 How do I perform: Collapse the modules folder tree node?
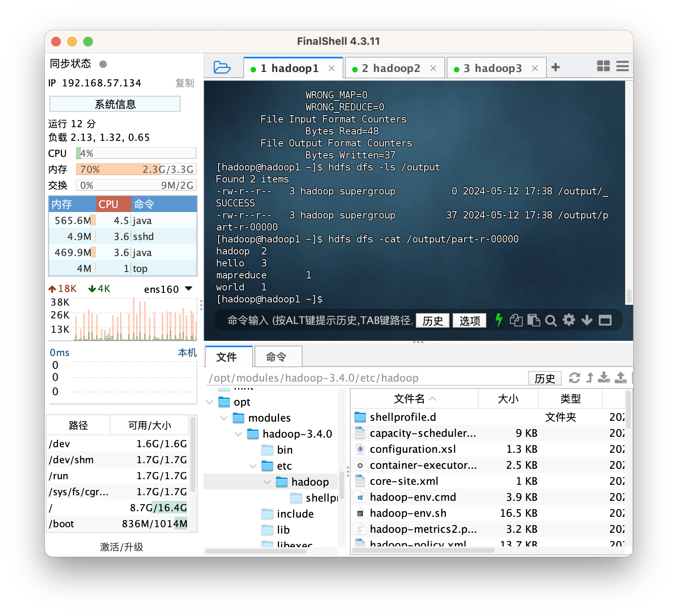(x=224, y=418)
